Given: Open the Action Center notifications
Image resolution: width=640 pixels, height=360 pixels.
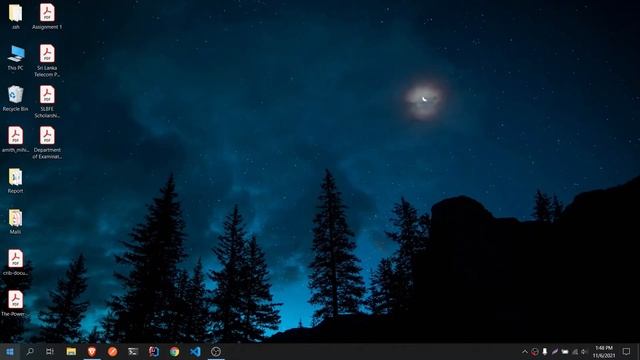Looking at the screenshot, I should pos(627,351).
